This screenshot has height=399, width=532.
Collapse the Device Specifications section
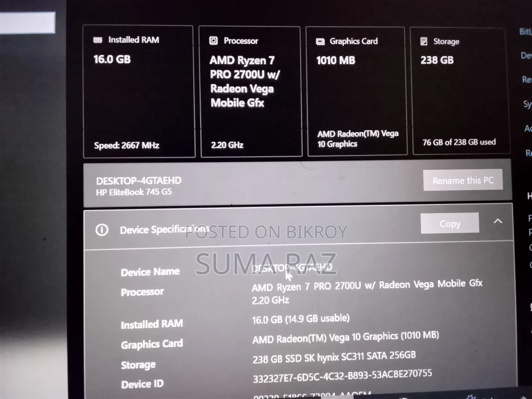(498, 221)
